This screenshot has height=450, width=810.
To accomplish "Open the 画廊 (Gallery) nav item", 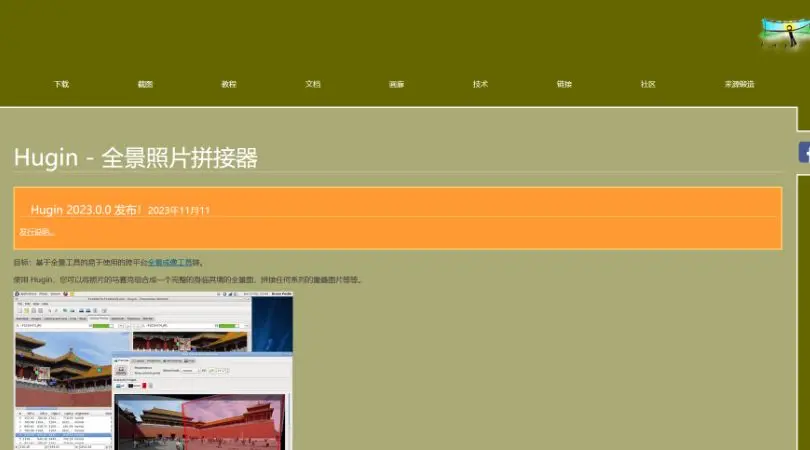I will (x=396, y=84).
